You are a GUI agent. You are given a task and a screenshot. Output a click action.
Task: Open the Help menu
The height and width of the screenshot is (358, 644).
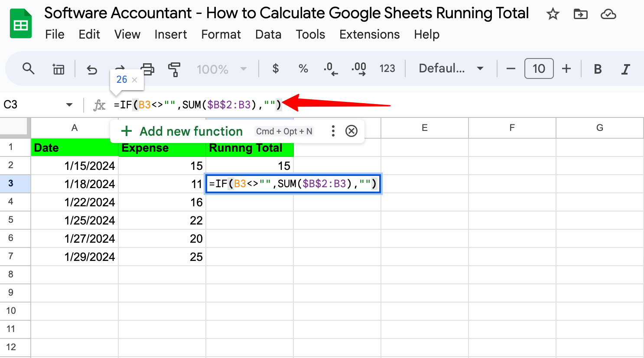point(426,34)
